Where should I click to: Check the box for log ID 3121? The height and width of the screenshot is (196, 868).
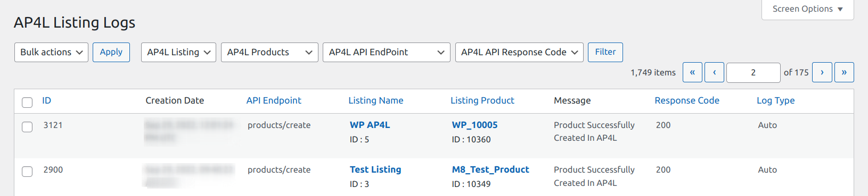pos(27,126)
